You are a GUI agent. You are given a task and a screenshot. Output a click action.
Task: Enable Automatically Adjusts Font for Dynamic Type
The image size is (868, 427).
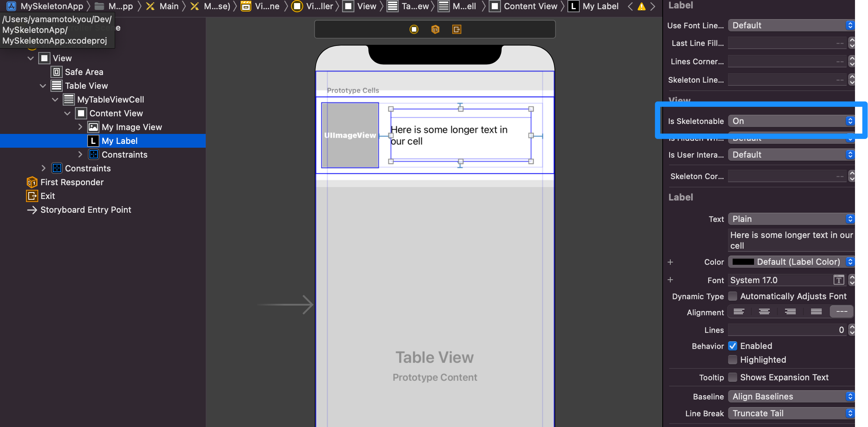(733, 296)
